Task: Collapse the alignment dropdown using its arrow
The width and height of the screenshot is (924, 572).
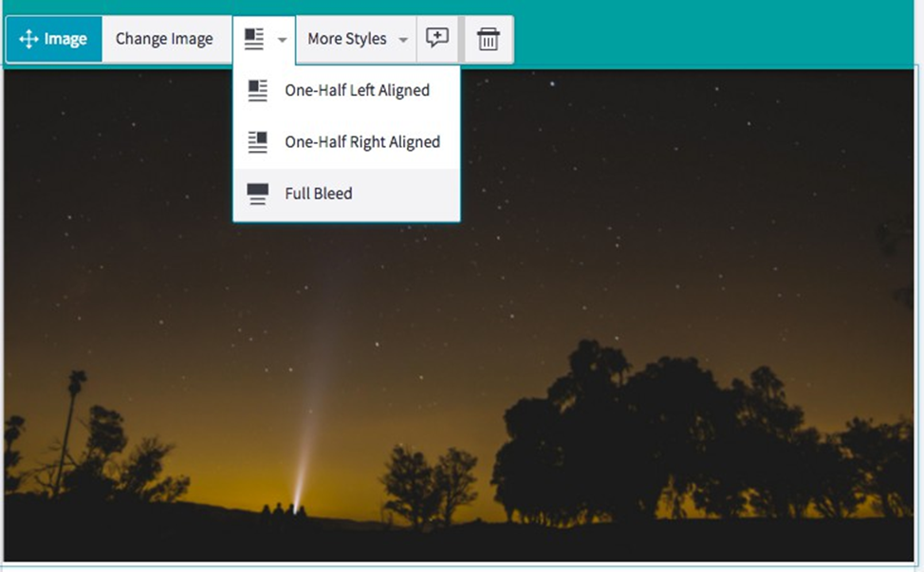Action: 282,41
